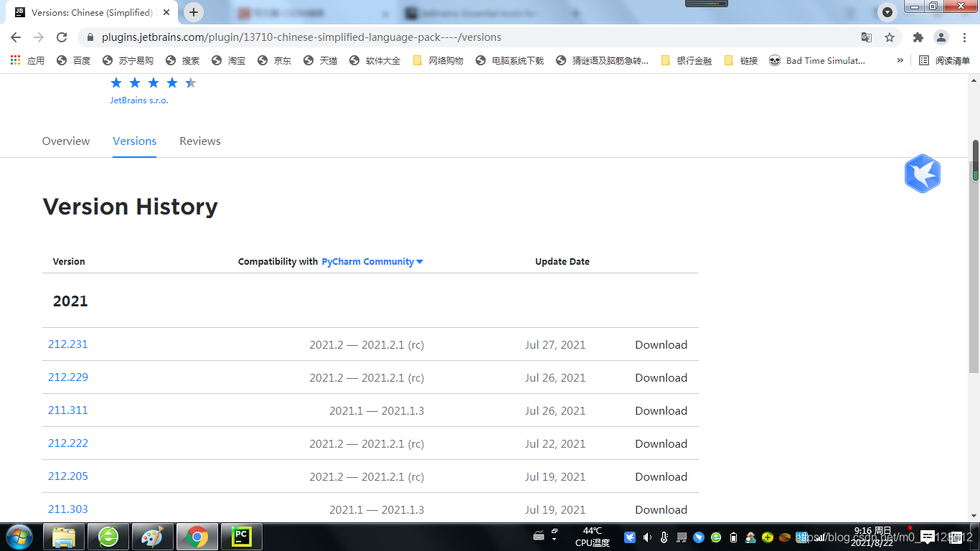Click the Update Date column header
The width and height of the screenshot is (980, 551).
pyautogui.click(x=562, y=262)
